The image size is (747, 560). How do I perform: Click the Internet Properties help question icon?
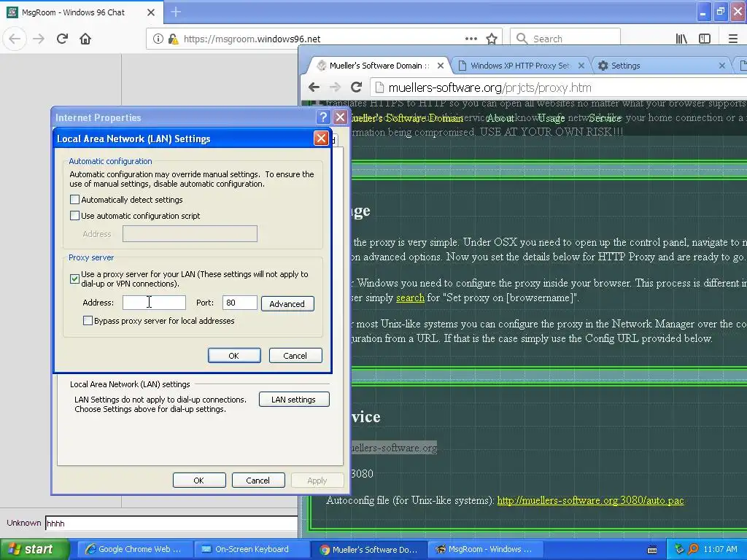[323, 117]
